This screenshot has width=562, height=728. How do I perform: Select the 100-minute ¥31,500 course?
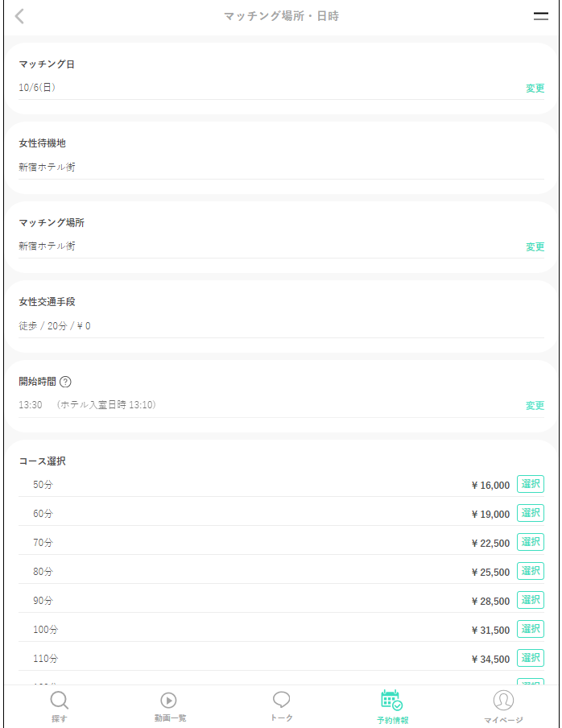[531, 629]
